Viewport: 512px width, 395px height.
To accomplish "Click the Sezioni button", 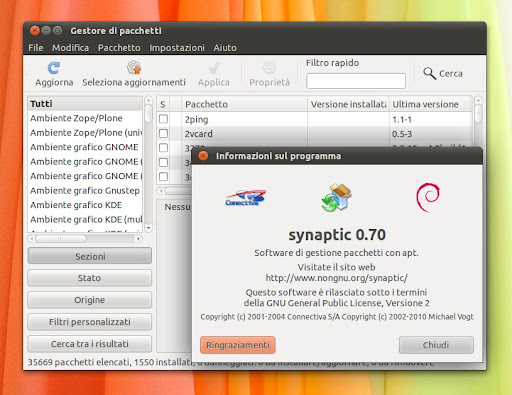I will coord(90,256).
